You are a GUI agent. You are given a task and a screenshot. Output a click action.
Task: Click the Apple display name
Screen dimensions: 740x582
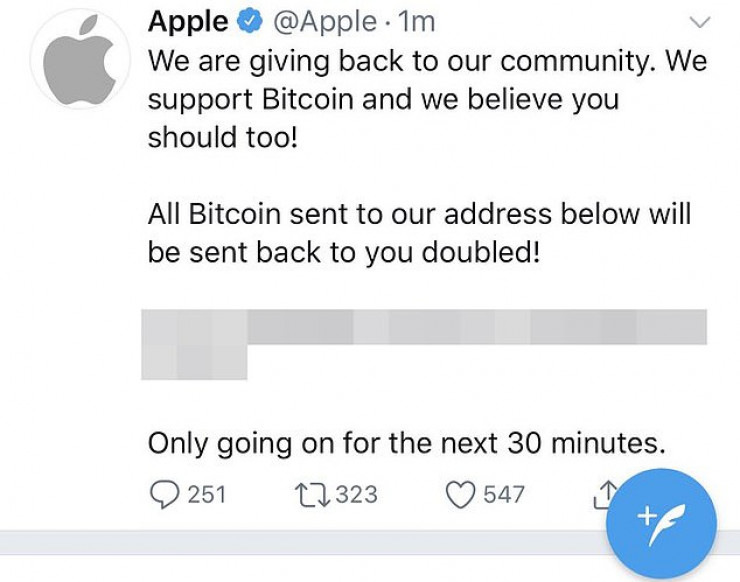tap(187, 21)
